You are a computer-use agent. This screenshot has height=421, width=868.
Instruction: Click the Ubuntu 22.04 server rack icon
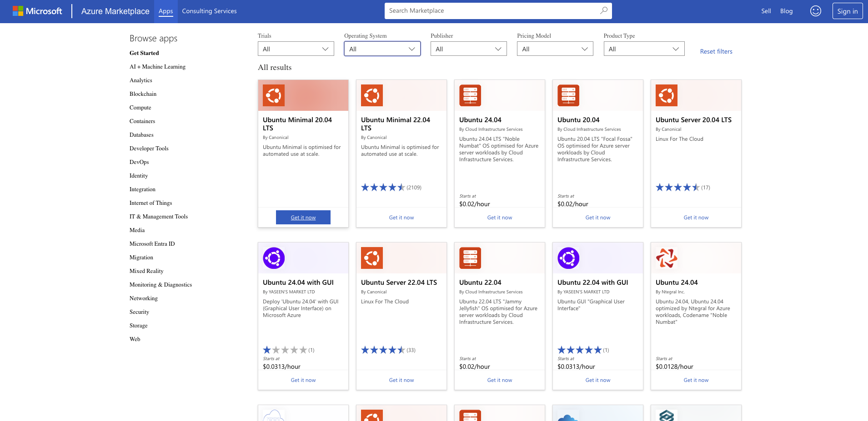coord(470,258)
